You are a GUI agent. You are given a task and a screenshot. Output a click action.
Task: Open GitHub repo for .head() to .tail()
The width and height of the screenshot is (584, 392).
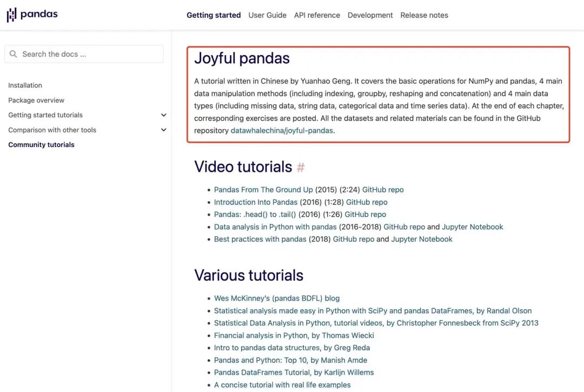pyautogui.click(x=365, y=215)
